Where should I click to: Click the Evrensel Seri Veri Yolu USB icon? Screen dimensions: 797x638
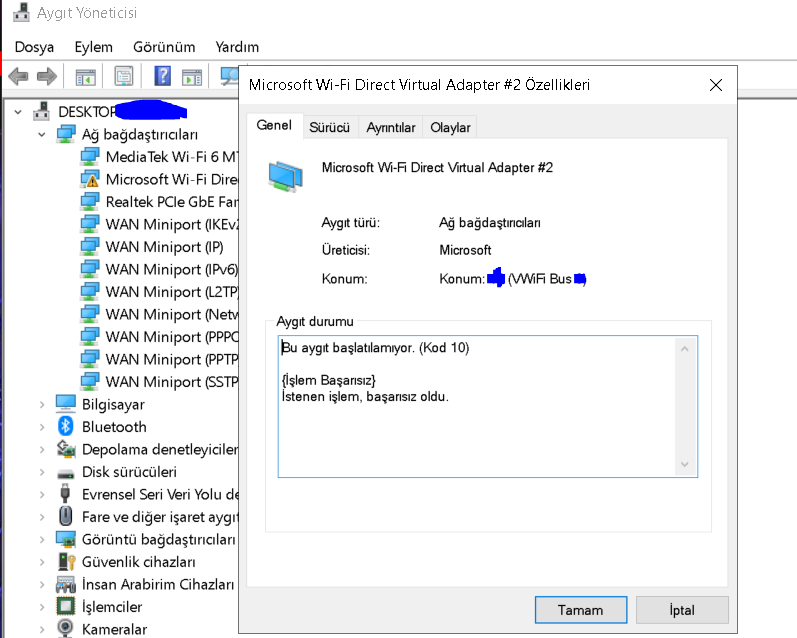click(x=65, y=494)
